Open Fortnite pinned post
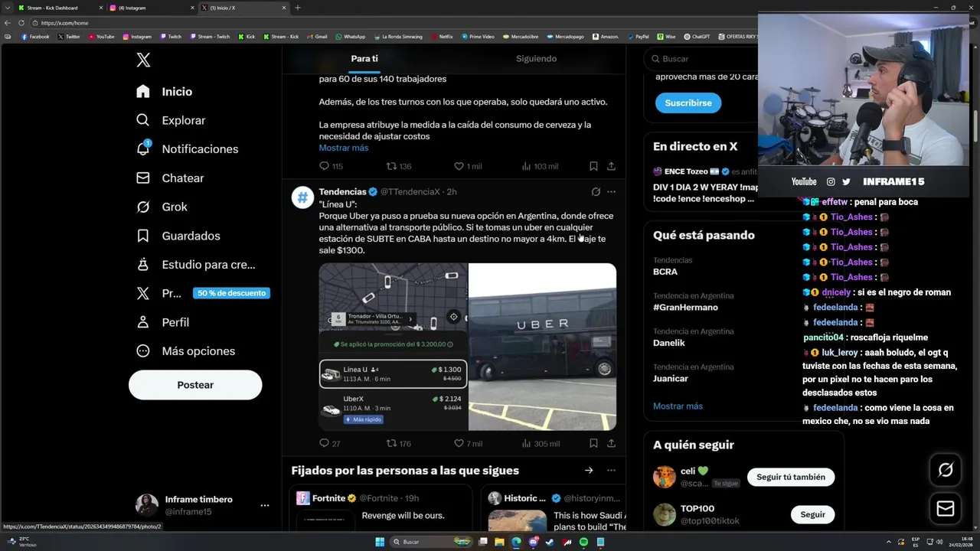The height and width of the screenshot is (551, 980). point(381,508)
